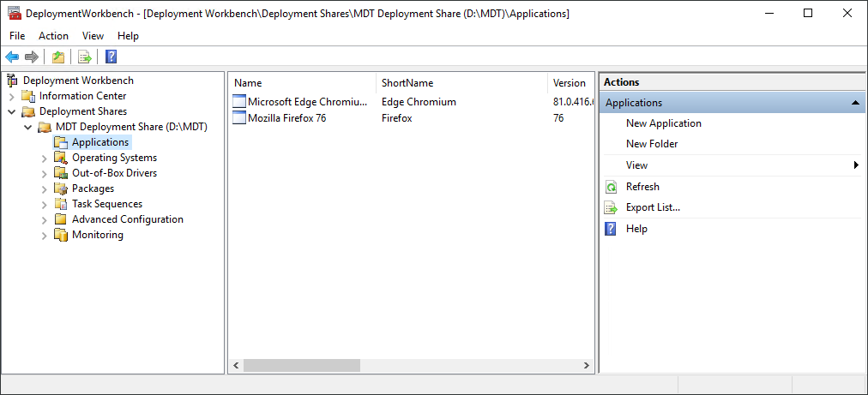Click the scroll left arrow in list pane

pyautogui.click(x=235, y=366)
